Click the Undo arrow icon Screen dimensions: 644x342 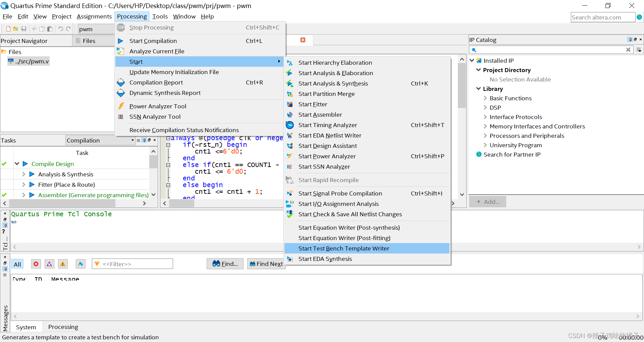(x=61, y=29)
